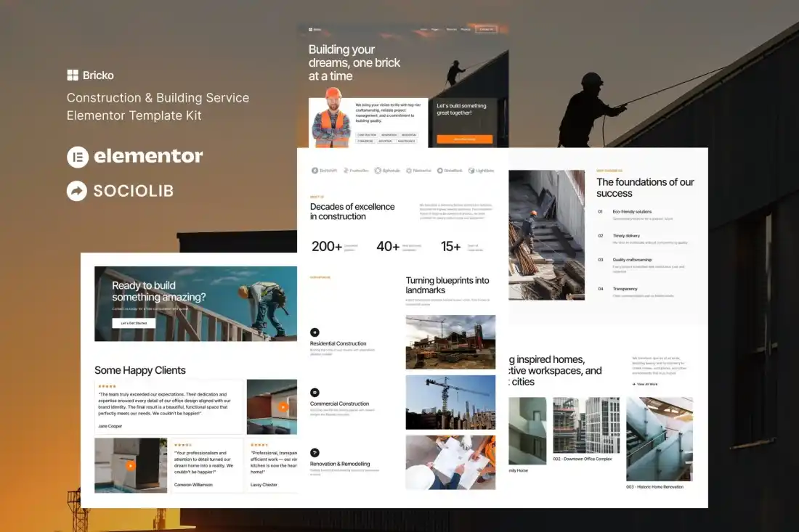
Task: Open the Historic Home Renovation project image
Action: [659, 438]
